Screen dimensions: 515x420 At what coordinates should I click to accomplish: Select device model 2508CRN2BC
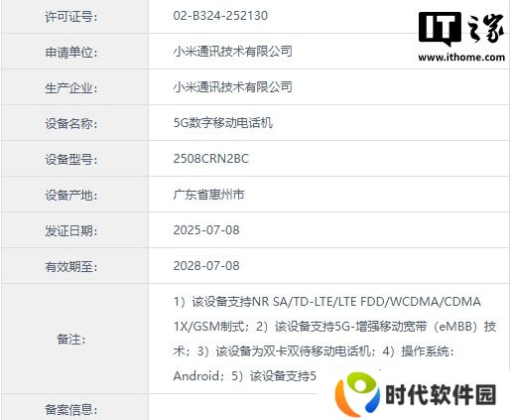pos(211,159)
